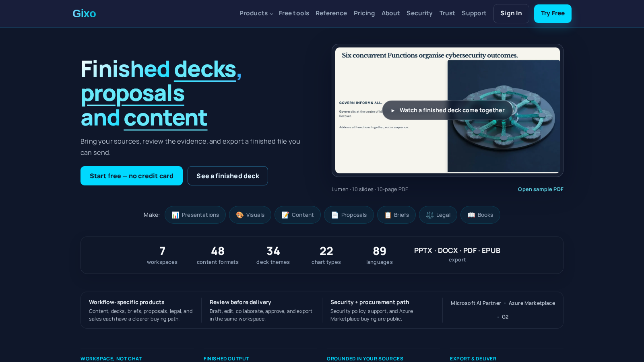
Task: Click the 'Review before delivery' heading
Action: (x=240, y=302)
